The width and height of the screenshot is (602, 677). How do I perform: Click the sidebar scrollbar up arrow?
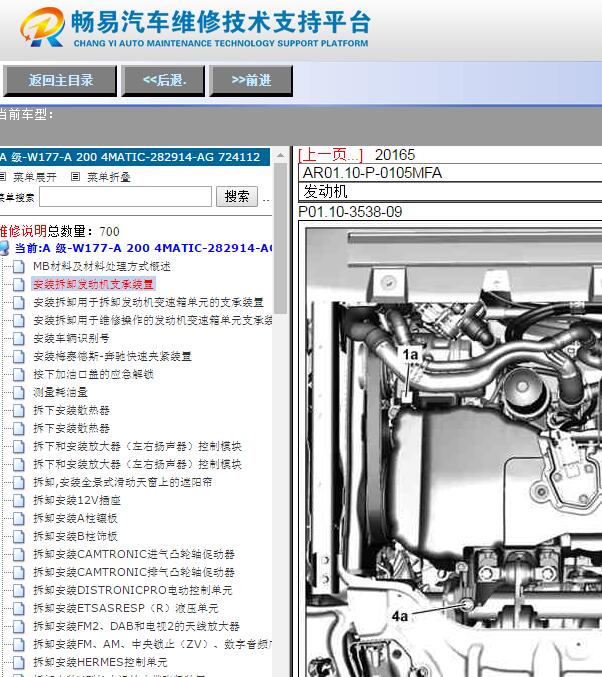[281, 155]
